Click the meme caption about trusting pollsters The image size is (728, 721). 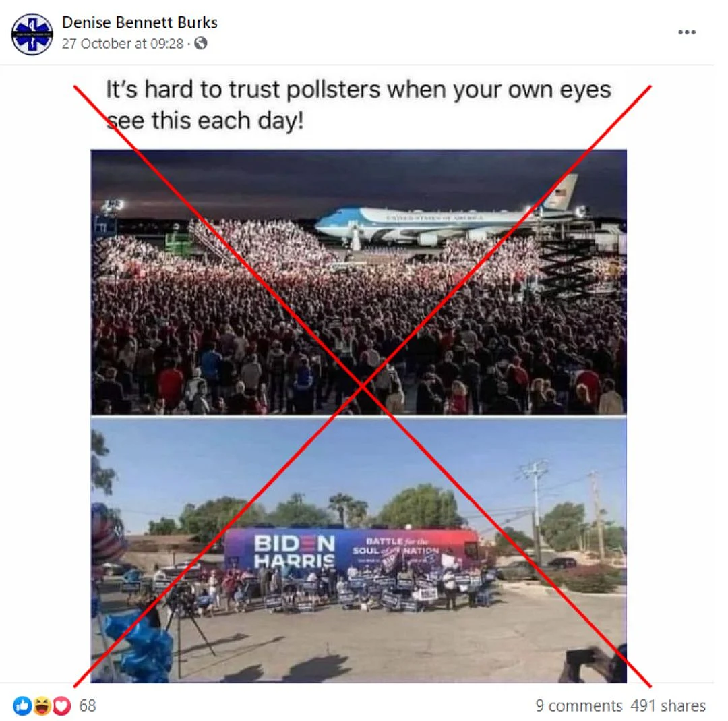pos(359,105)
